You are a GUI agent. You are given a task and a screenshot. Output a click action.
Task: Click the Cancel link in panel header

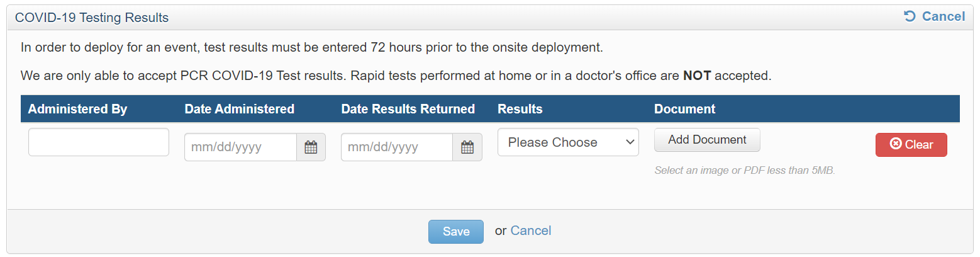[x=943, y=16]
